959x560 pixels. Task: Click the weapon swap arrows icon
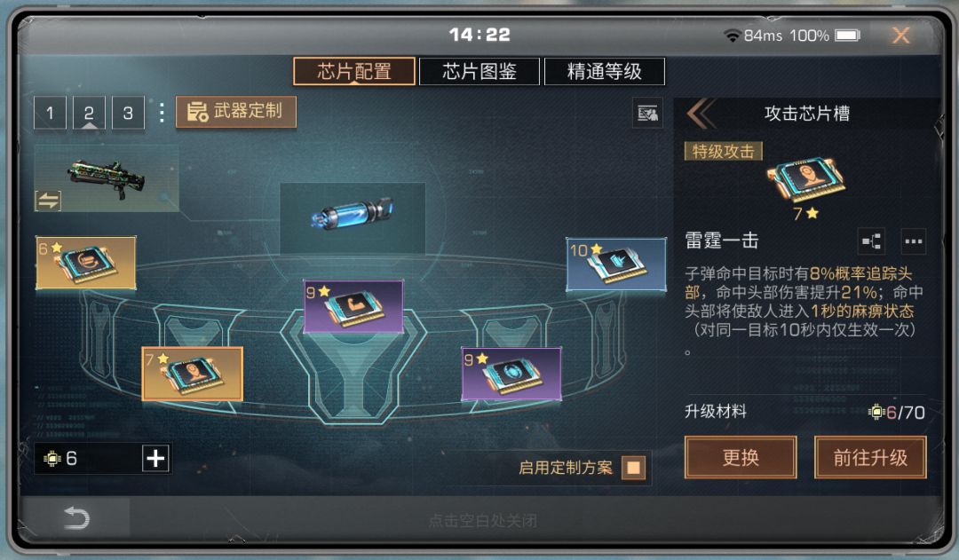coord(48,200)
